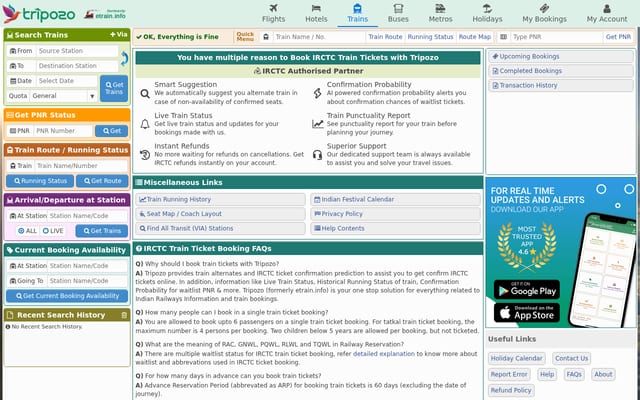Click the Confirmation Probability bolt icon
This screenshot has height=400, width=640.
(x=318, y=93)
